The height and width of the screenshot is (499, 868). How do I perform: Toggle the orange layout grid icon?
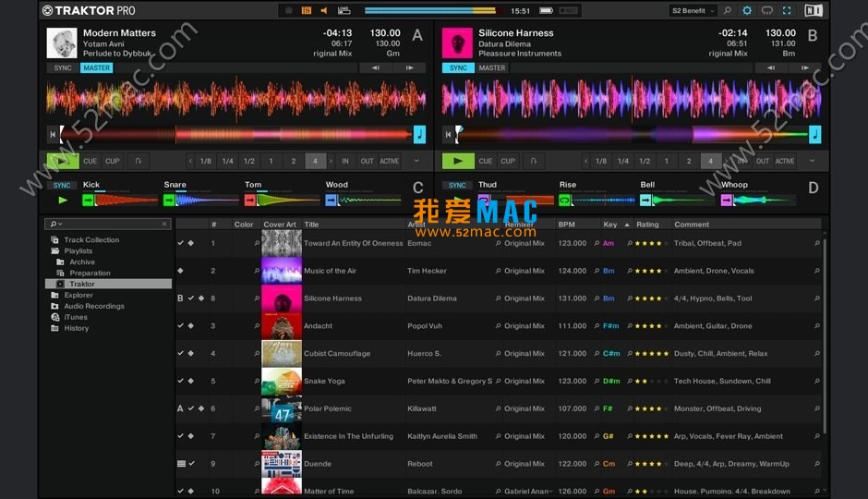tap(307, 10)
